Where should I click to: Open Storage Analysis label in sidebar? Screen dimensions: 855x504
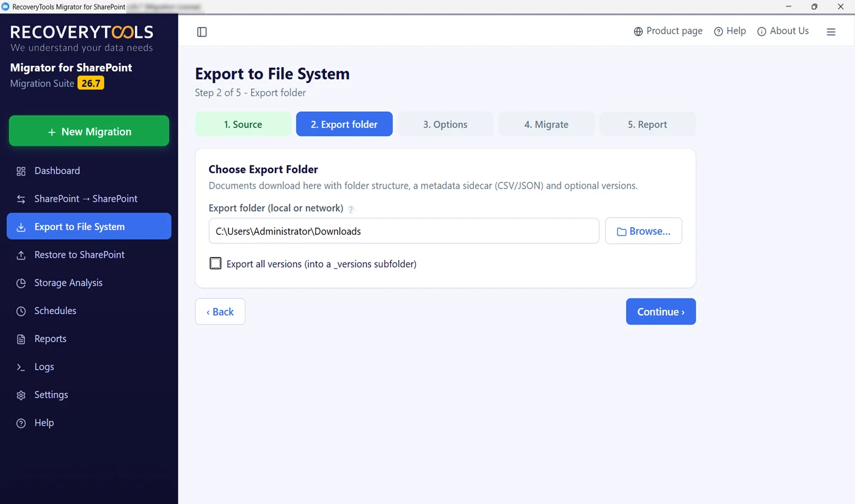(68, 283)
